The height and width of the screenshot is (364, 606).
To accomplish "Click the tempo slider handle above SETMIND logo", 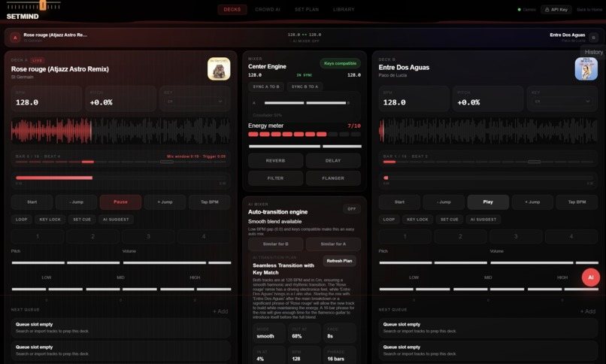I will (43, 5).
